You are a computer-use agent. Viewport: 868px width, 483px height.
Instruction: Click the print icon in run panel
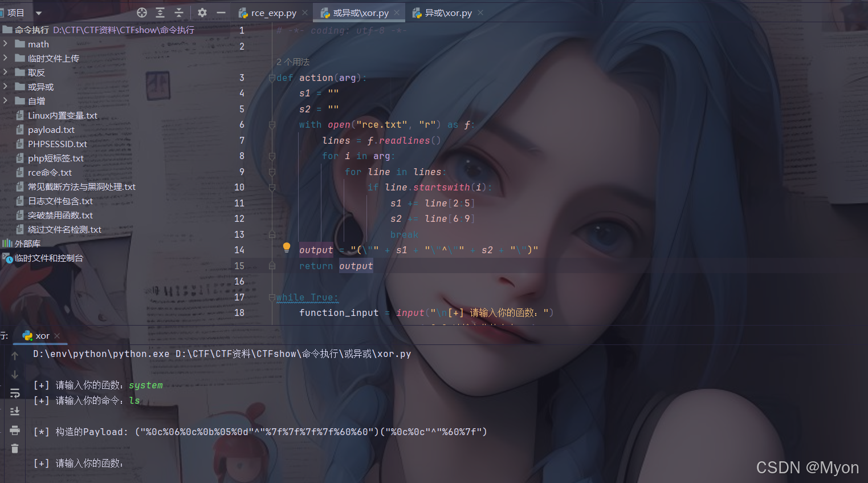click(x=15, y=430)
